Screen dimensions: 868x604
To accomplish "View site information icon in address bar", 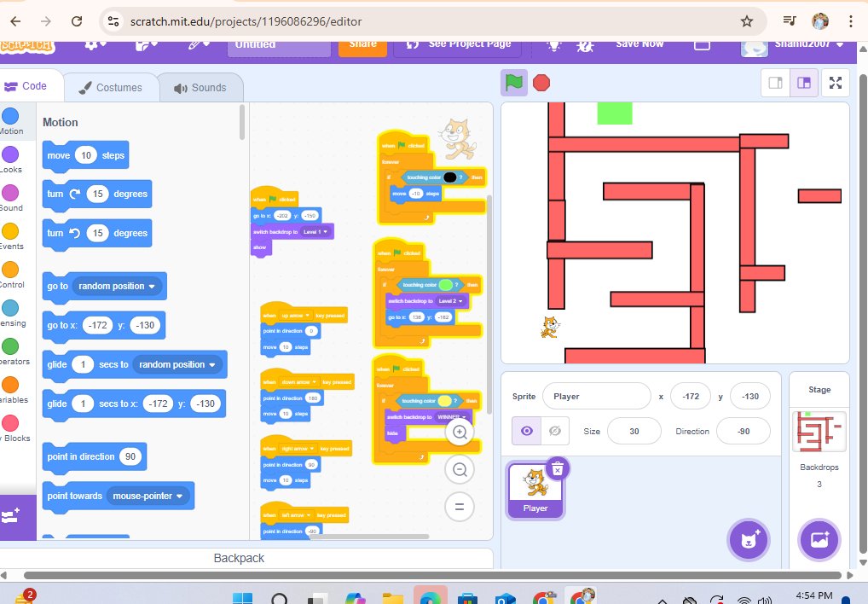I will pos(113,21).
